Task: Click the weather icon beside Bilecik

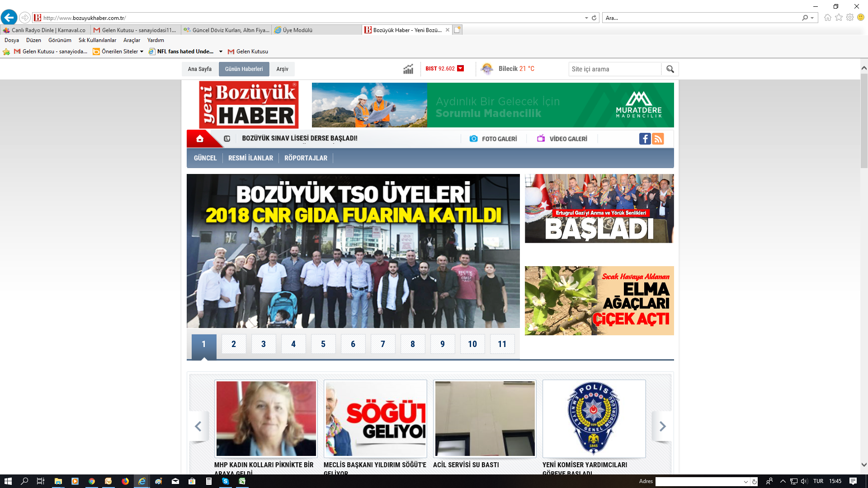Action: point(487,69)
